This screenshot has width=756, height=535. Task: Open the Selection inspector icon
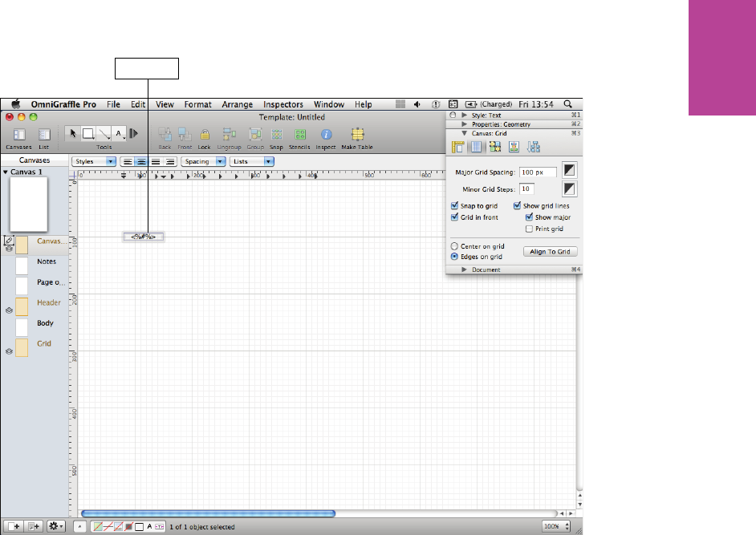[x=495, y=147]
